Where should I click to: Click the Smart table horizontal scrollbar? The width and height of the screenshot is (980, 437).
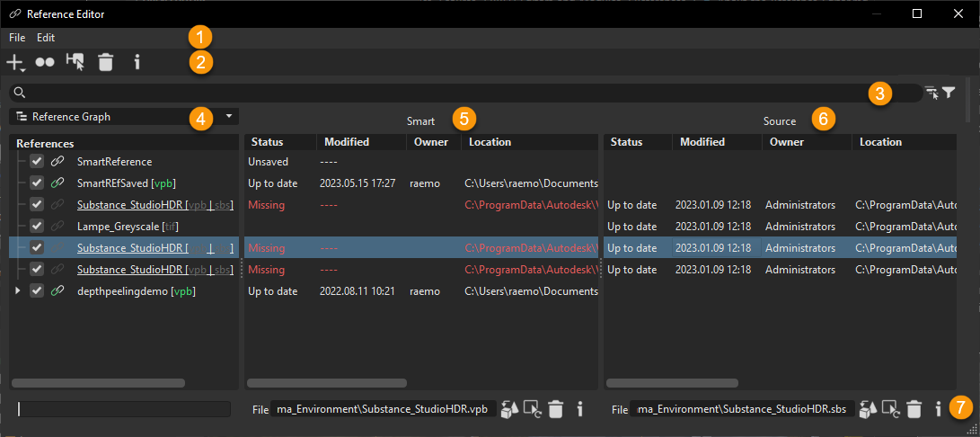tap(327, 383)
